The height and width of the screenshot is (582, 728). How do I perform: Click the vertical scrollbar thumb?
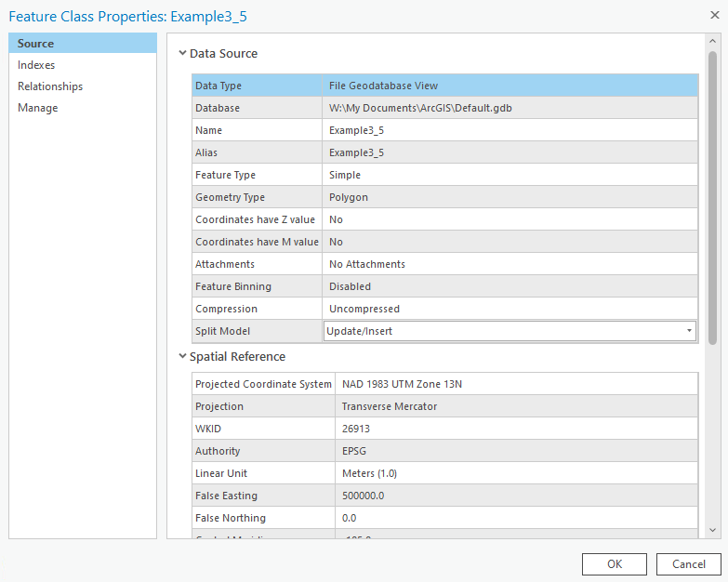(712, 195)
